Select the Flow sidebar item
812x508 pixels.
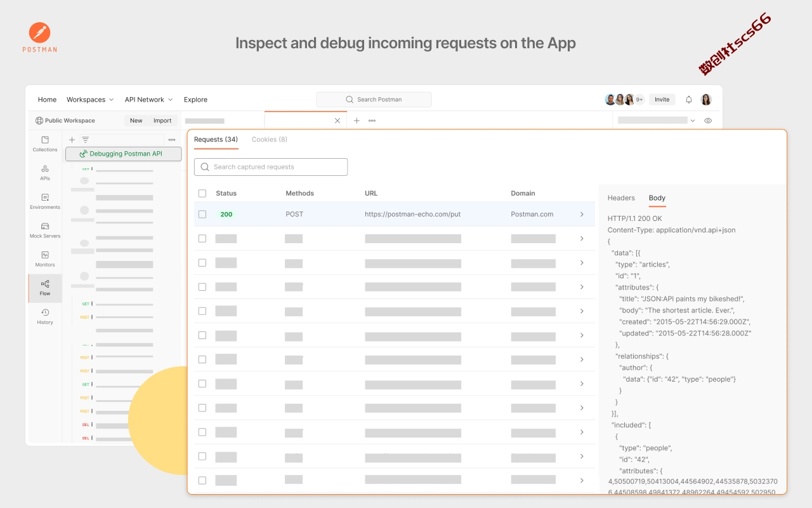pos(45,288)
